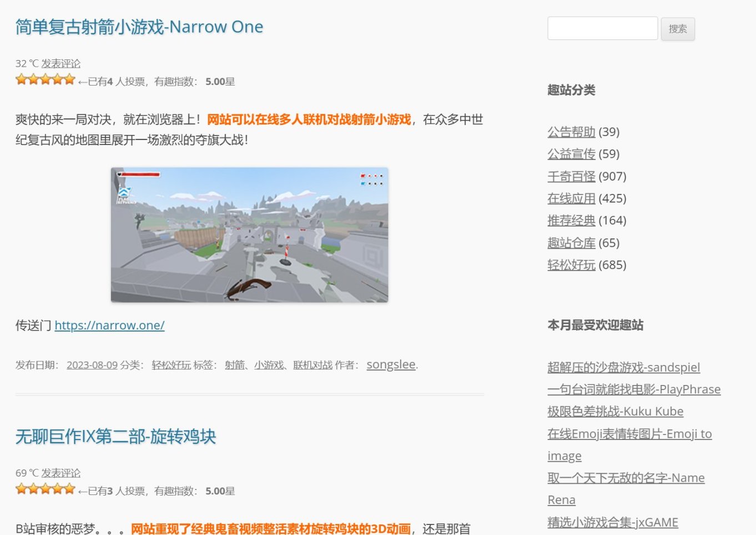Open the 简单复古射箭小游戏-Narrow One title
This screenshot has height=535, width=756.
[x=139, y=27]
